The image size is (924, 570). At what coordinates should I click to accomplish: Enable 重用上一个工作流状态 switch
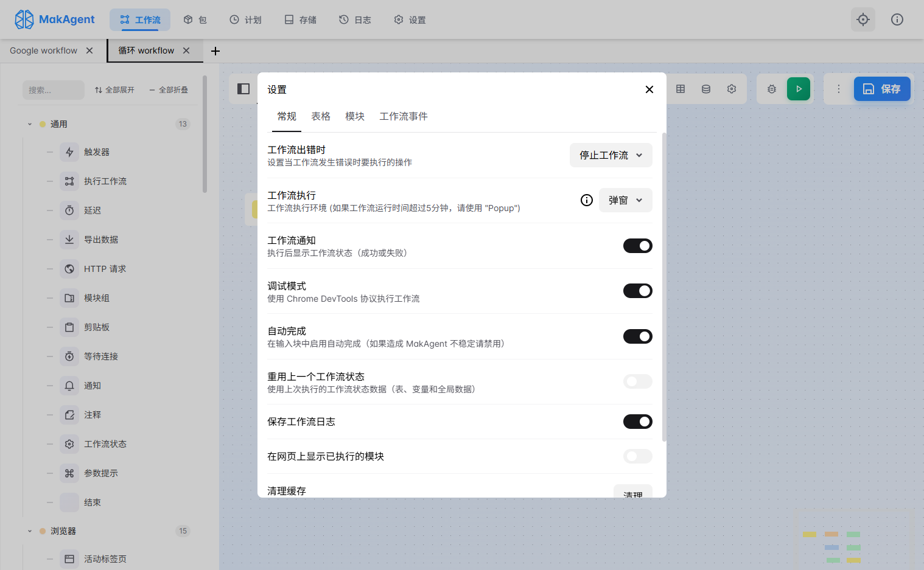click(637, 381)
